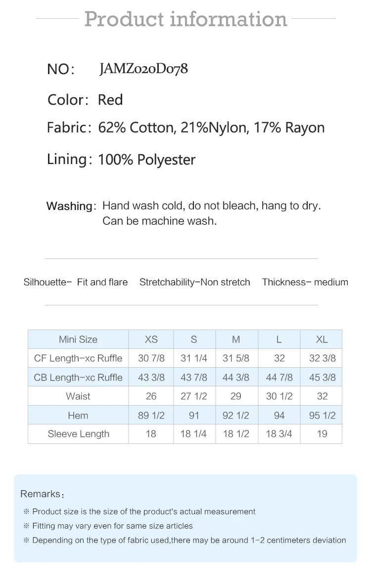Click the Stretchability Non stretch label
Screen dimensions: 371x588
click(194, 282)
